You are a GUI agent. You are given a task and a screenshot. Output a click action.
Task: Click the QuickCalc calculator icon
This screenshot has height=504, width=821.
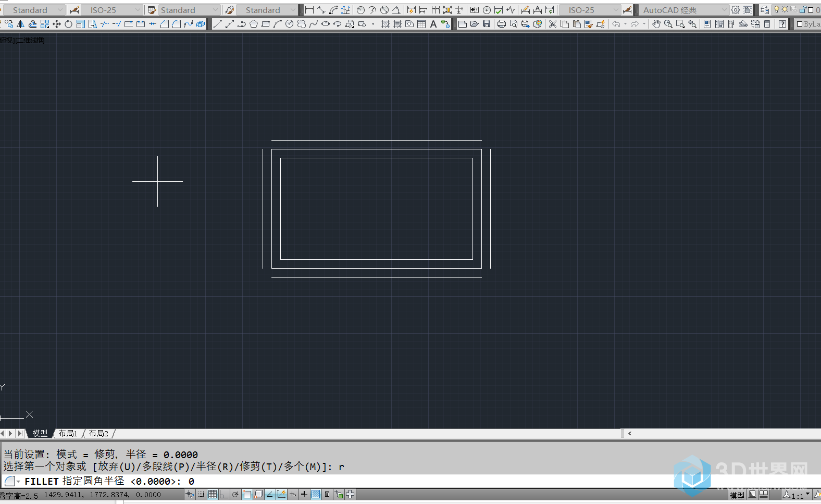[767, 24]
